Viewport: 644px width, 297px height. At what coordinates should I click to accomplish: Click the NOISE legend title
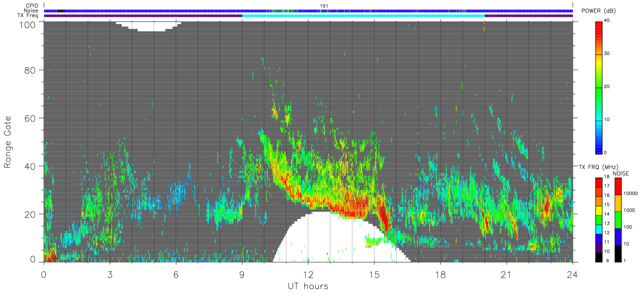point(620,173)
